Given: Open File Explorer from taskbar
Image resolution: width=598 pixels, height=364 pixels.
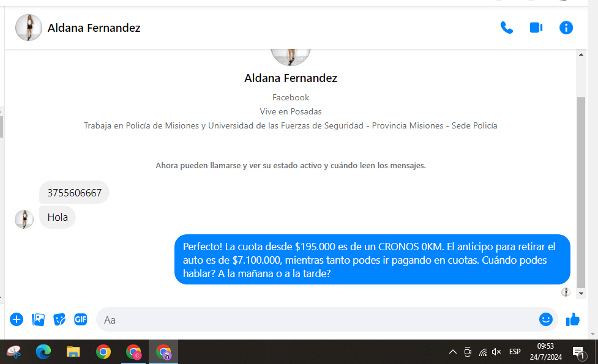Looking at the screenshot, I should [x=73, y=352].
